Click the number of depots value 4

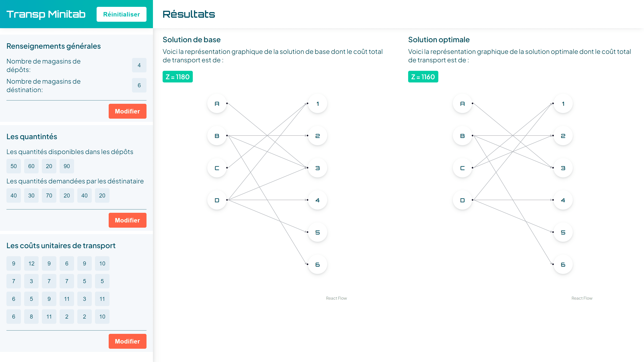[x=139, y=65]
